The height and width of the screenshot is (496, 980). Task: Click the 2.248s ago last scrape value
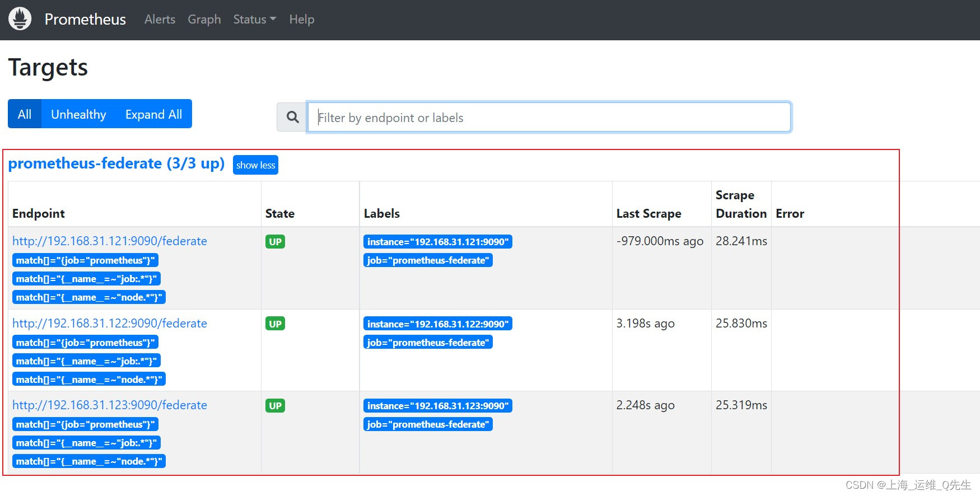tap(645, 405)
